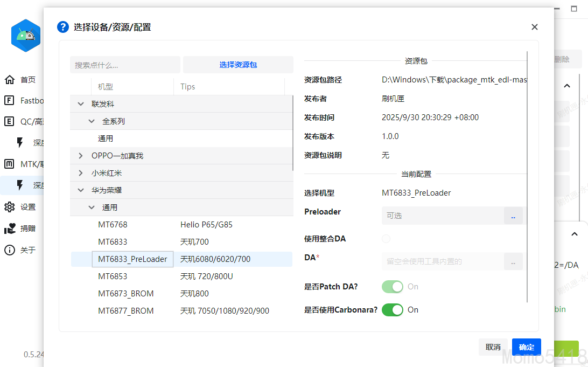Viewport: 588px width, 367px height.
Task: Expand the OPPO一加真我 group
Action: (x=81, y=156)
